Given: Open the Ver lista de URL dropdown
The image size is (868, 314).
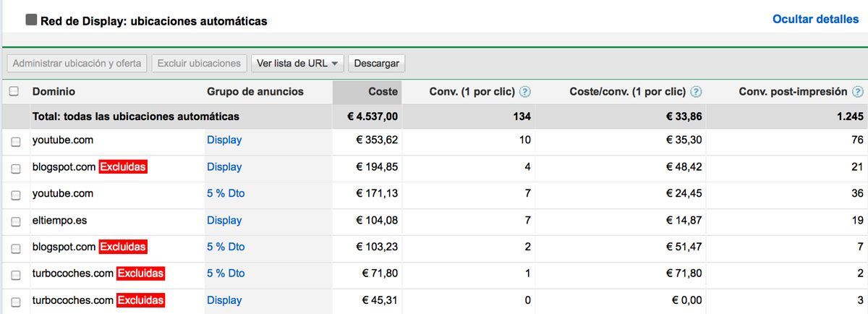Looking at the screenshot, I should point(297,64).
